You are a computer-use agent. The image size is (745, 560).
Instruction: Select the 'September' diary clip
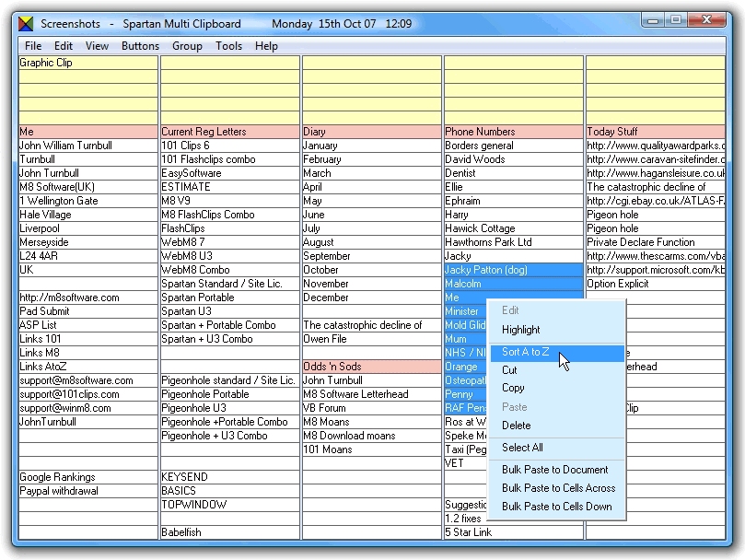[x=371, y=256]
